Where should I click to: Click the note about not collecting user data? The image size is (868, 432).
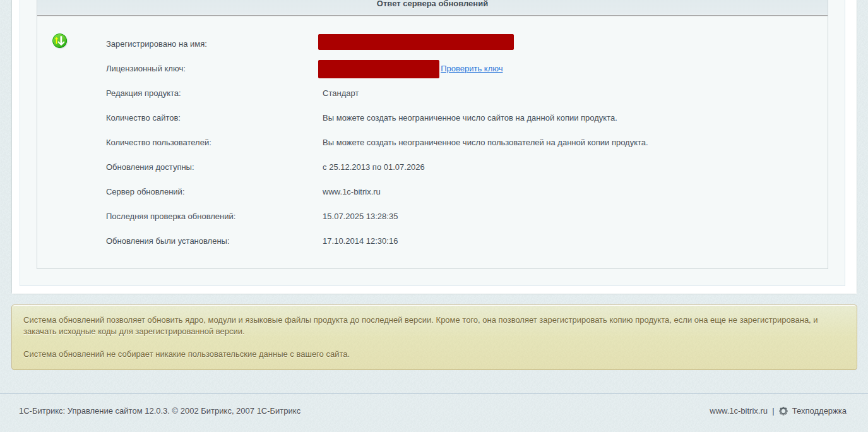tap(186, 354)
